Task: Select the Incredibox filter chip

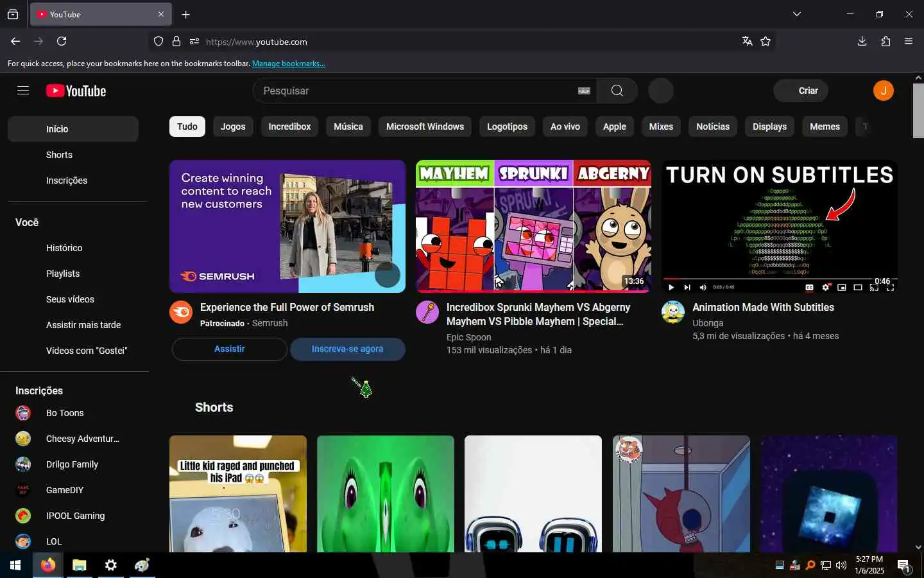Action: click(289, 127)
